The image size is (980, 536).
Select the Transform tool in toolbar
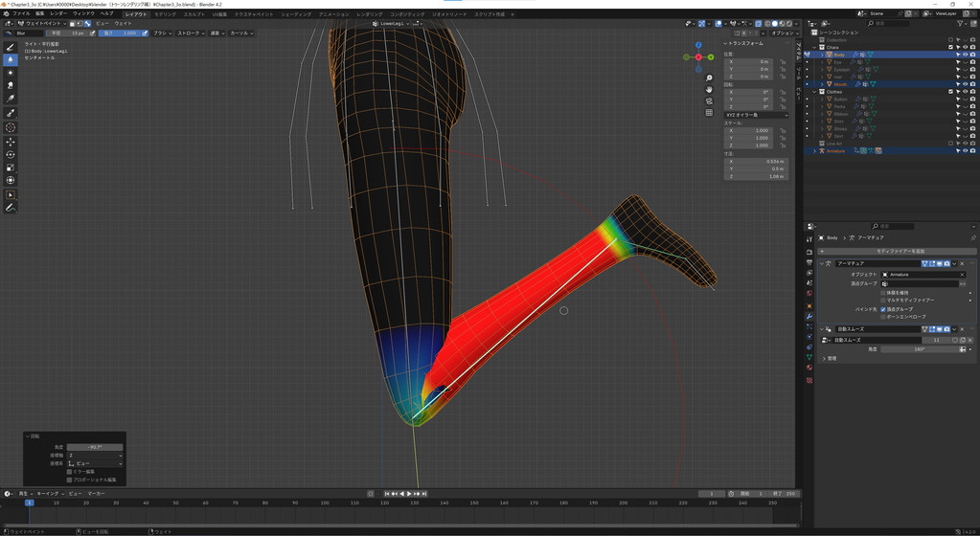(x=10, y=181)
